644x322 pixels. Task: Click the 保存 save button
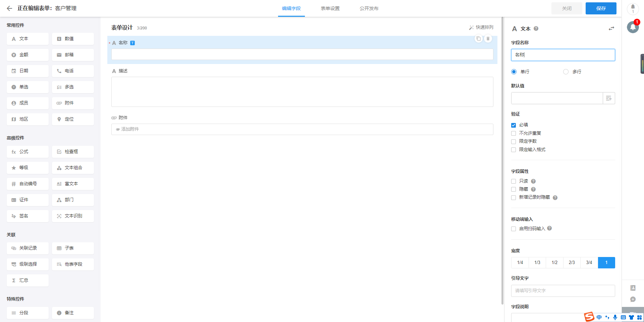point(601,8)
